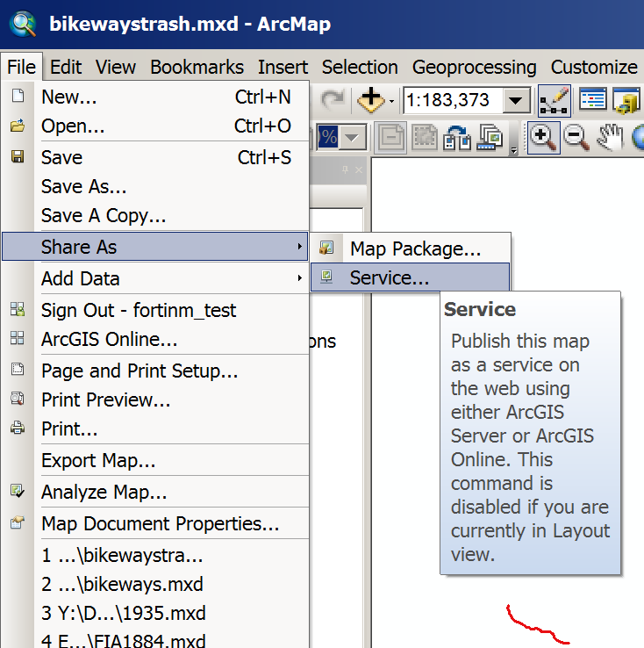
Task: Expand the Add Data dropdown arrow
Action: pos(391,101)
